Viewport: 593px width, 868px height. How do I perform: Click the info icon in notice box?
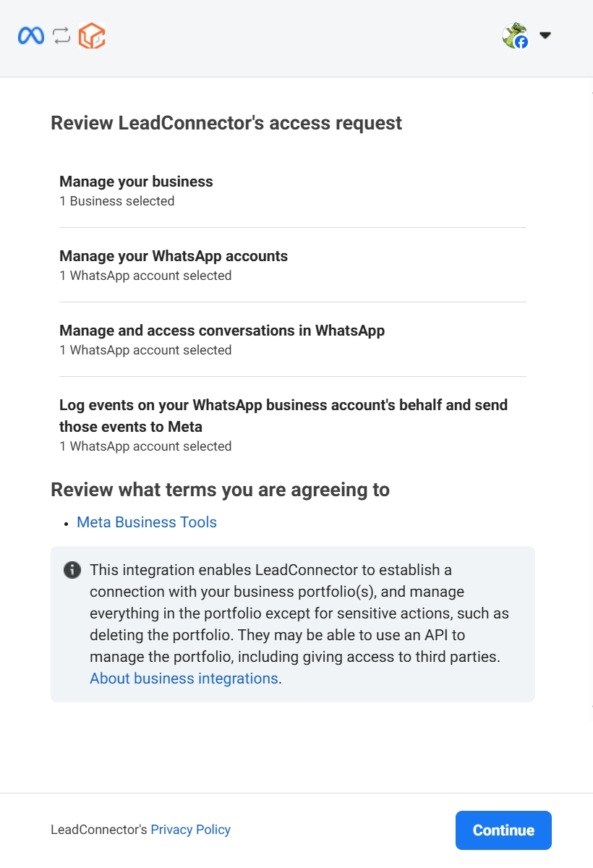(x=72, y=570)
